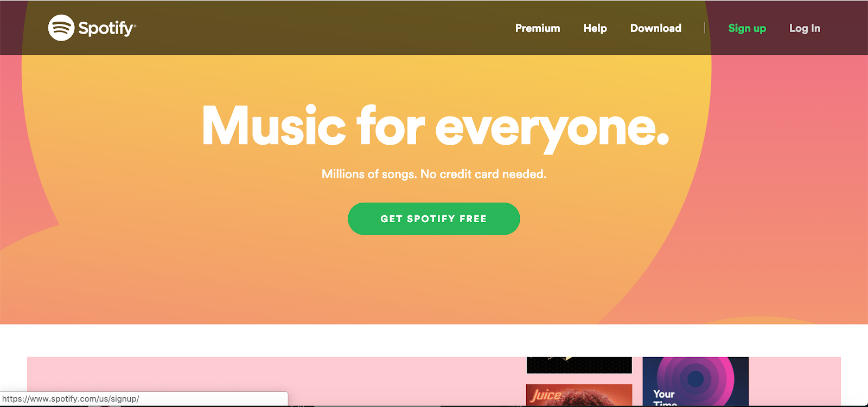Go to the Download page
The width and height of the screenshot is (868, 407).
(656, 28)
